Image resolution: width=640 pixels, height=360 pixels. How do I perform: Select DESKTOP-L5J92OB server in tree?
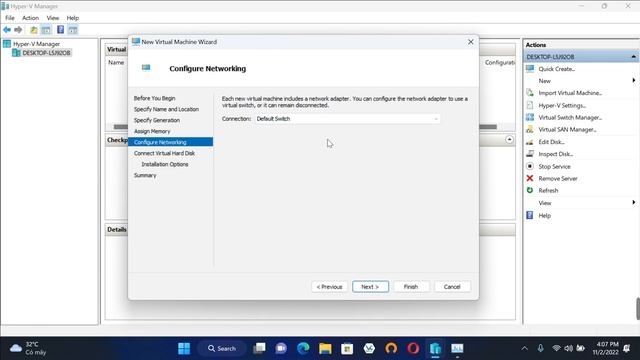click(46, 53)
